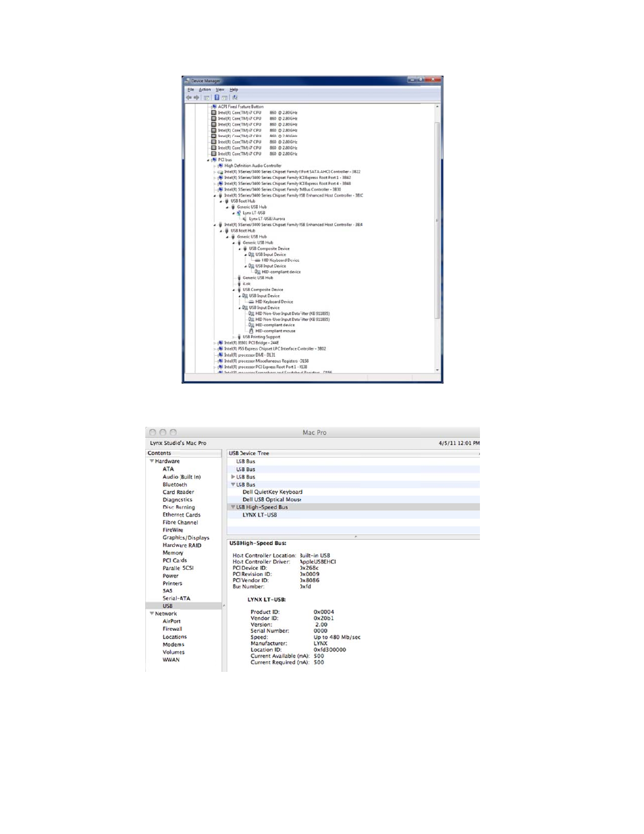Click the iLok USB plug icon
This screenshot has height=834, width=644.
(x=239, y=284)
